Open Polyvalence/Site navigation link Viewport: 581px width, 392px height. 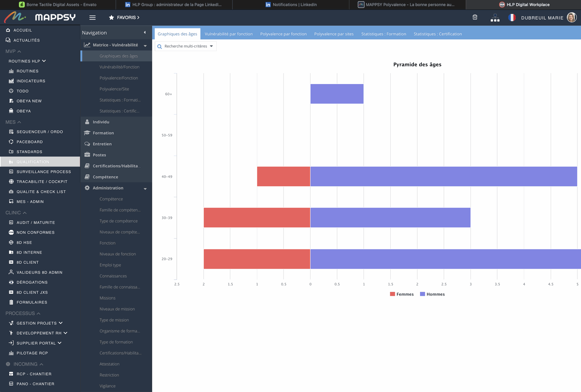point(114,89)
